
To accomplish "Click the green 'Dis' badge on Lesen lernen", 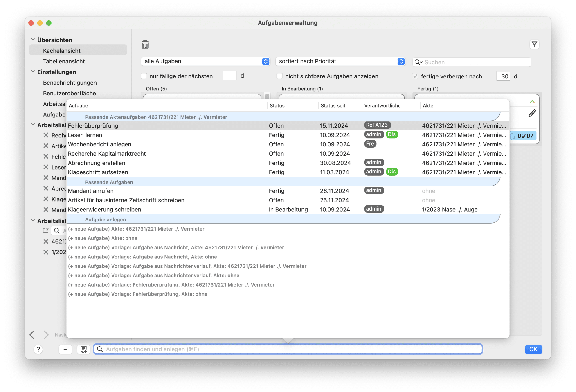I will pos(391,134).
